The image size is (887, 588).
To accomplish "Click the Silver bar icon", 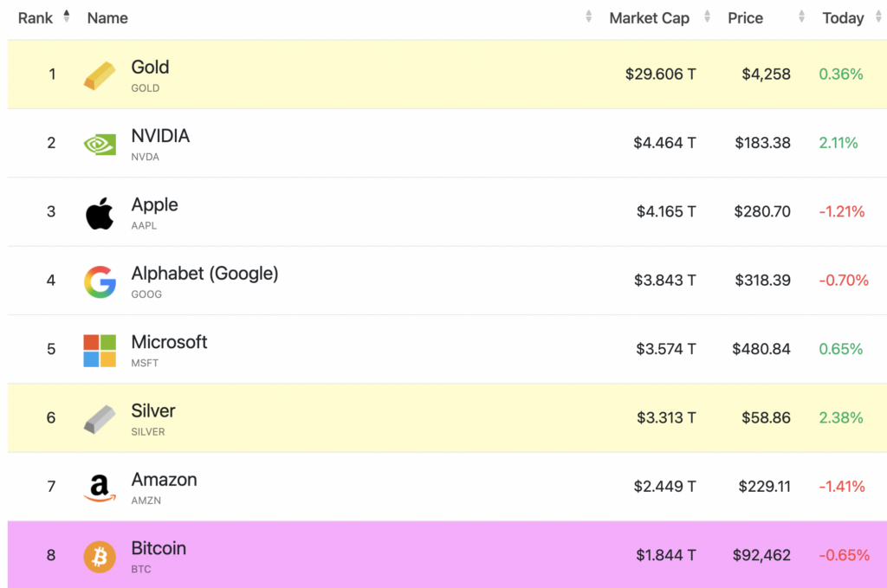I will click(100, 419).
